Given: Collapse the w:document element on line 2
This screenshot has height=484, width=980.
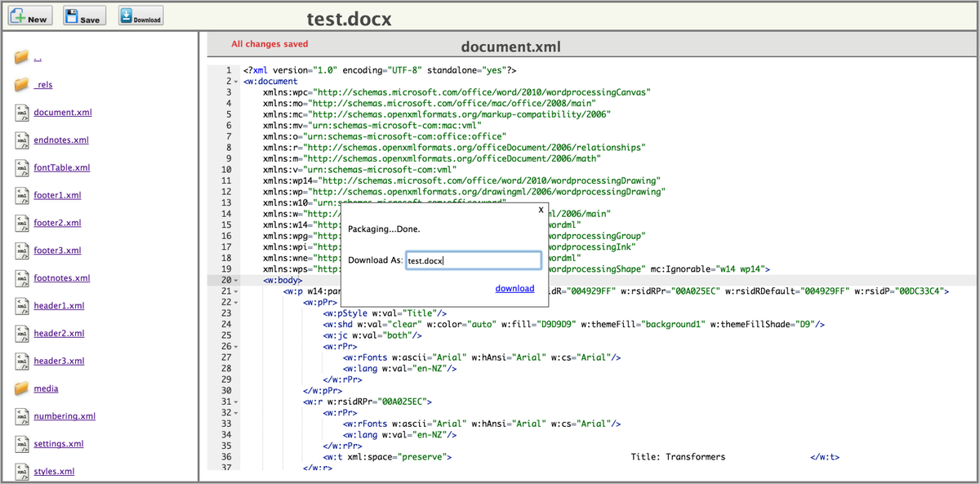Looking at the screenshot, I should [x=234, y=81].
